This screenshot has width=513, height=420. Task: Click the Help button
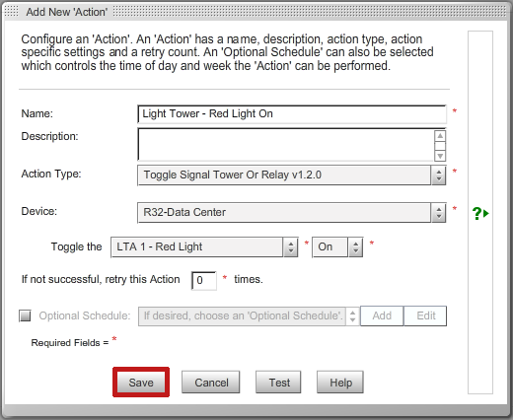tap(340, 383)
